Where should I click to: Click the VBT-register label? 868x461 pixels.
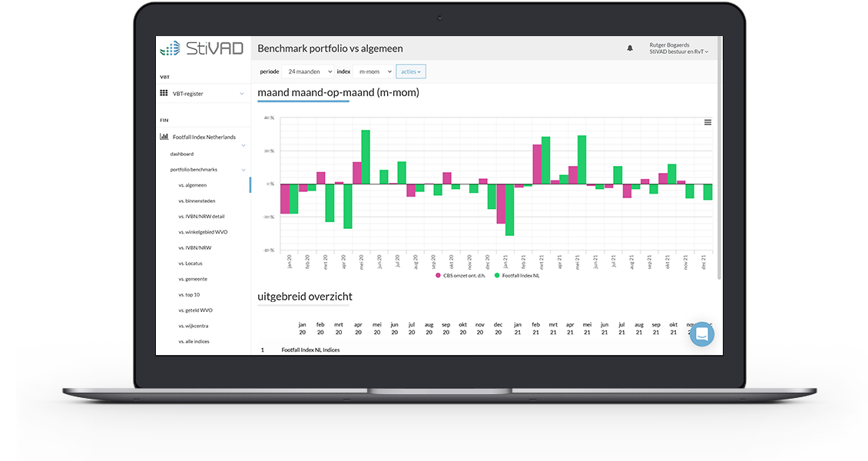click(188, 94)
